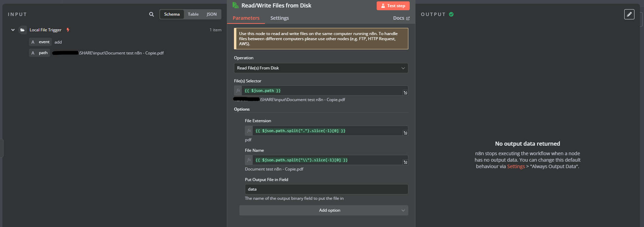Switch input view to Table
The height and width of the screenshot is (227, 644).
tap(193, 14)
